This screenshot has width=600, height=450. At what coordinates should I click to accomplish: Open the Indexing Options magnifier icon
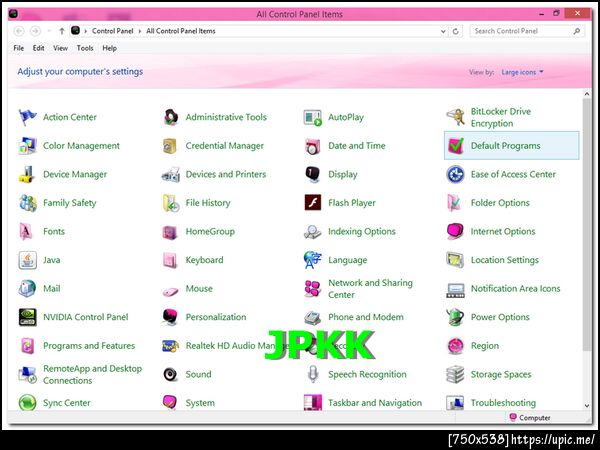click(x=313, y=232)
